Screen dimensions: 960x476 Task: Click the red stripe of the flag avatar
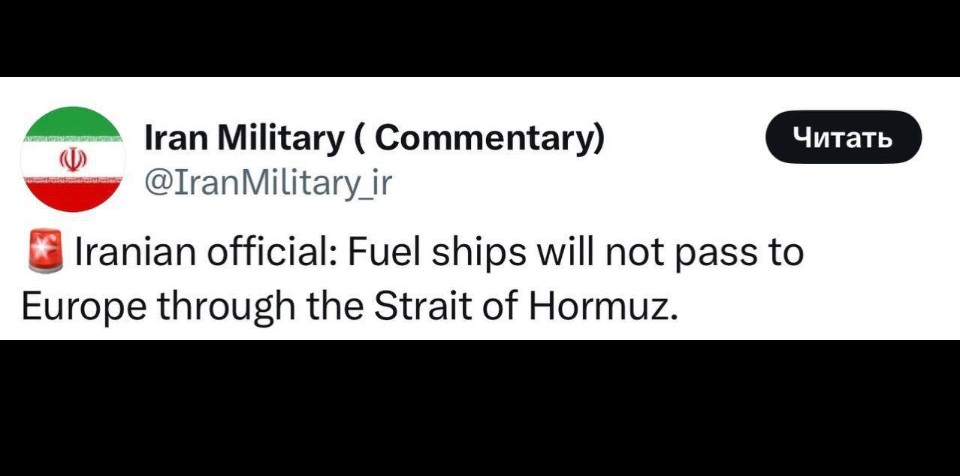click(x=73, y=197)
